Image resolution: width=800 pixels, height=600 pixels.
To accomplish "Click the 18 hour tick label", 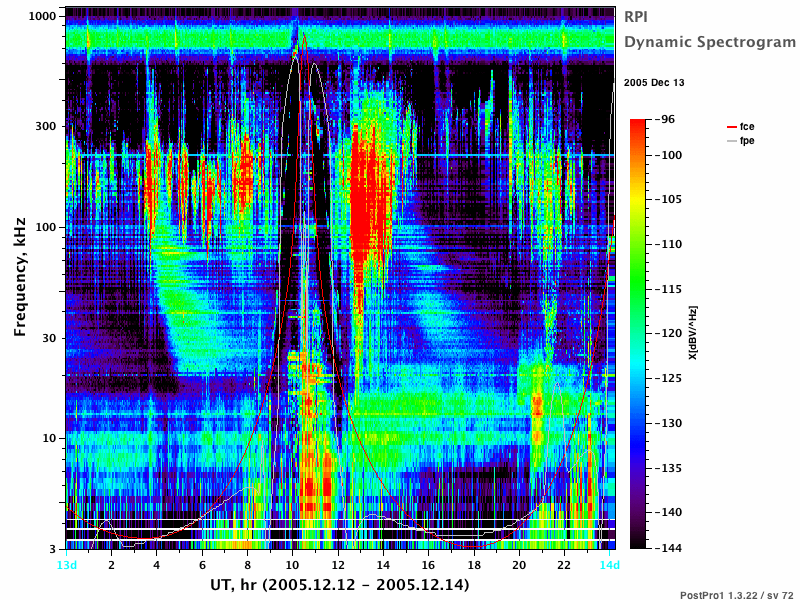I will pyautogui.click(x=474, y=565).
